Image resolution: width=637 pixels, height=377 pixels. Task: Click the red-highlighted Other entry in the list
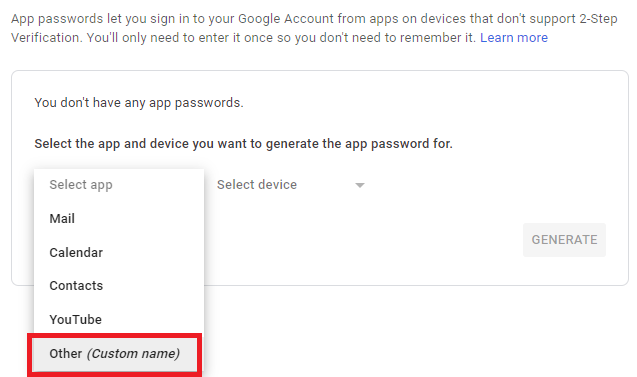pos(115,353)
